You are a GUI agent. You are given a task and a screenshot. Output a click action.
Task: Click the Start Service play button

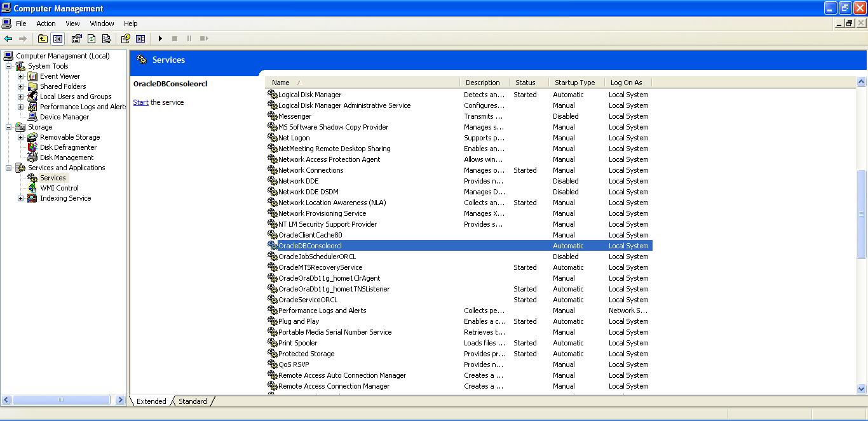(x=160, y=39)
